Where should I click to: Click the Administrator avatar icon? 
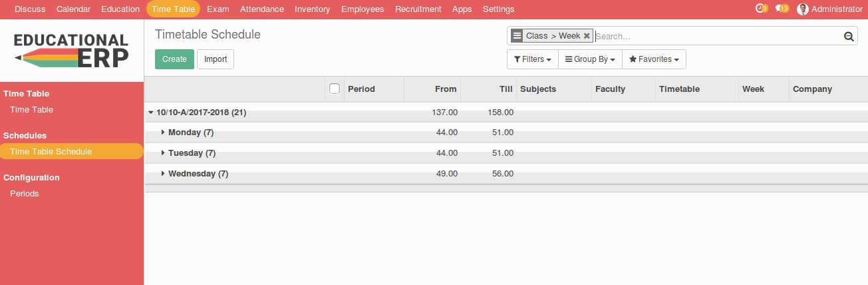coord(803,9)
